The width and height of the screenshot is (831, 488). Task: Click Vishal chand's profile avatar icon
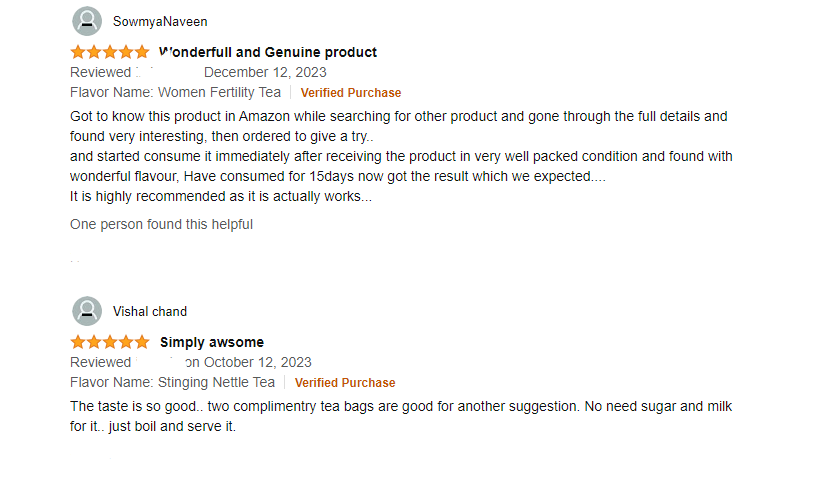pos(87,311)
